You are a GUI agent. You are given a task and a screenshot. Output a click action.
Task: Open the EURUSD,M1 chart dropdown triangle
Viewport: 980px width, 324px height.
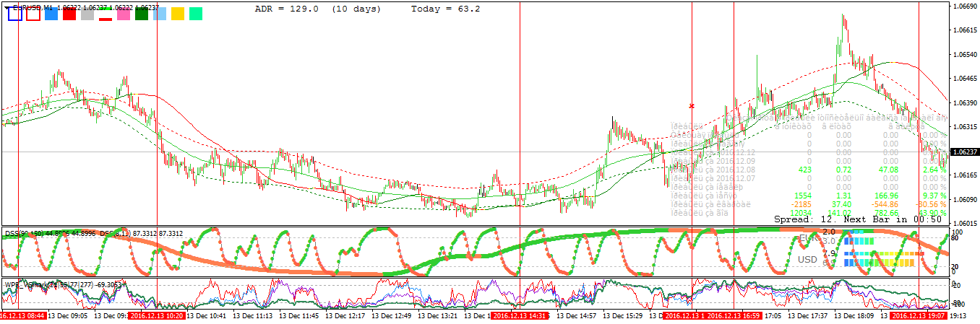[7, 6]
